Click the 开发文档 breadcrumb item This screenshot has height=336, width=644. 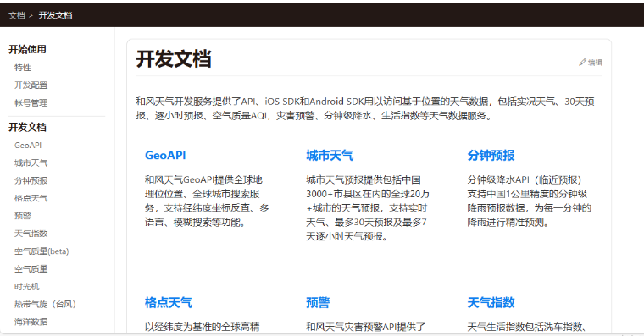[x=55, y=15]
